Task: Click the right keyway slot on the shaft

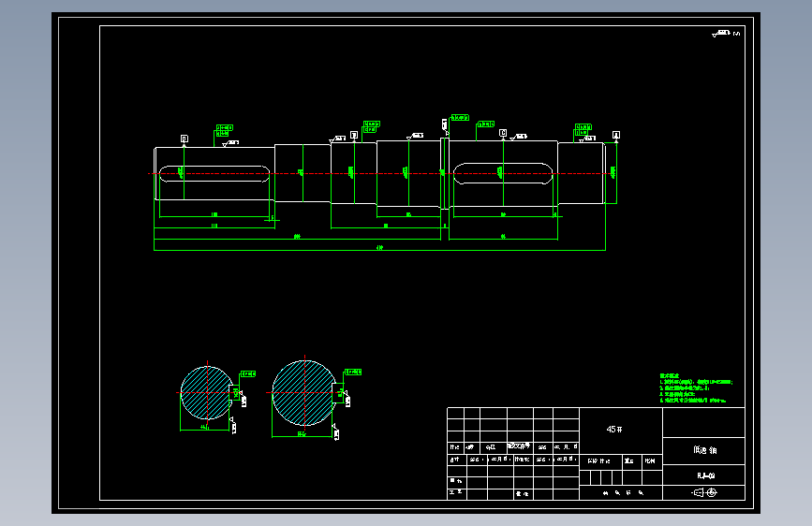Action: pos(503,173)
